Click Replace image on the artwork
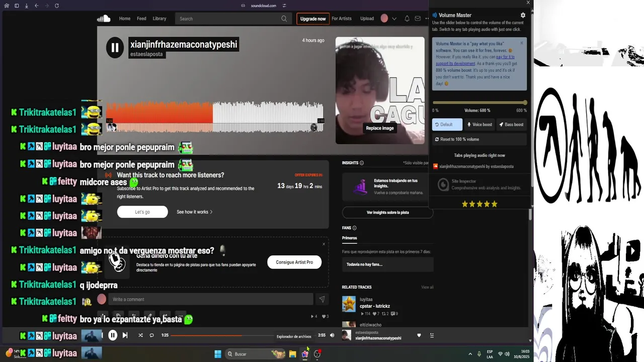Image resolution: width=644 pixels, height=362 pixels. pos(380,128)
